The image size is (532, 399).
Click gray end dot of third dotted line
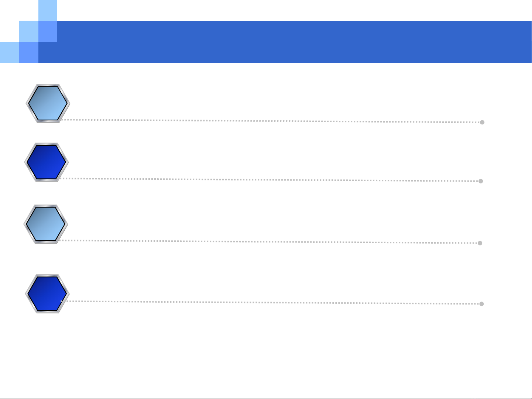480,243
